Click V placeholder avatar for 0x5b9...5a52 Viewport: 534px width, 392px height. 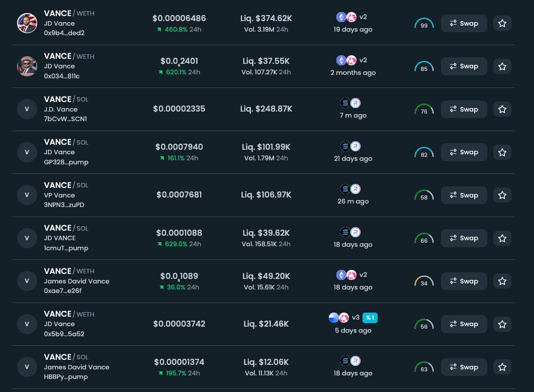tap(27, 324)
